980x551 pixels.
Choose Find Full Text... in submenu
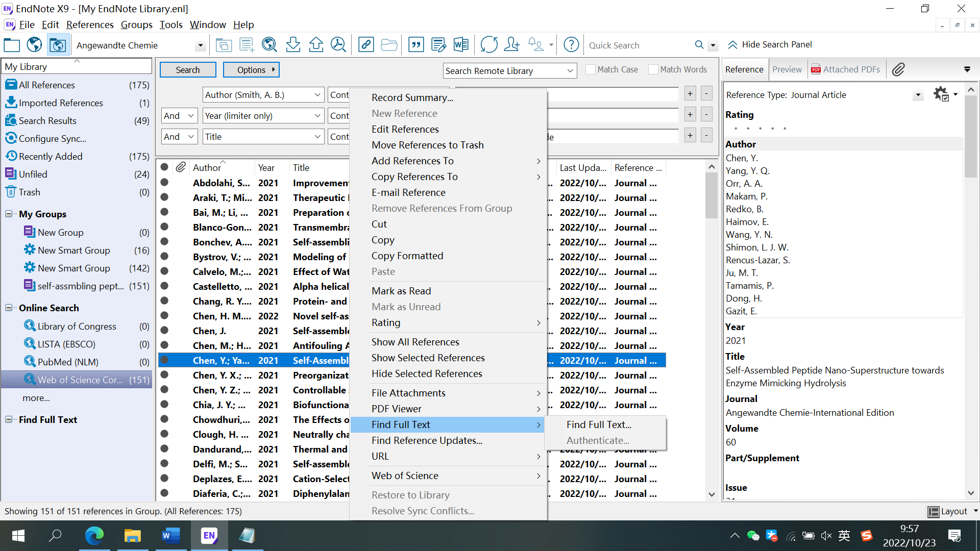click(x=599, y=424)
